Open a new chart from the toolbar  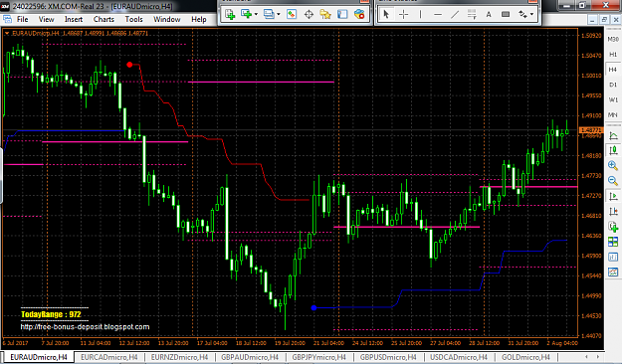coord(230,14)
